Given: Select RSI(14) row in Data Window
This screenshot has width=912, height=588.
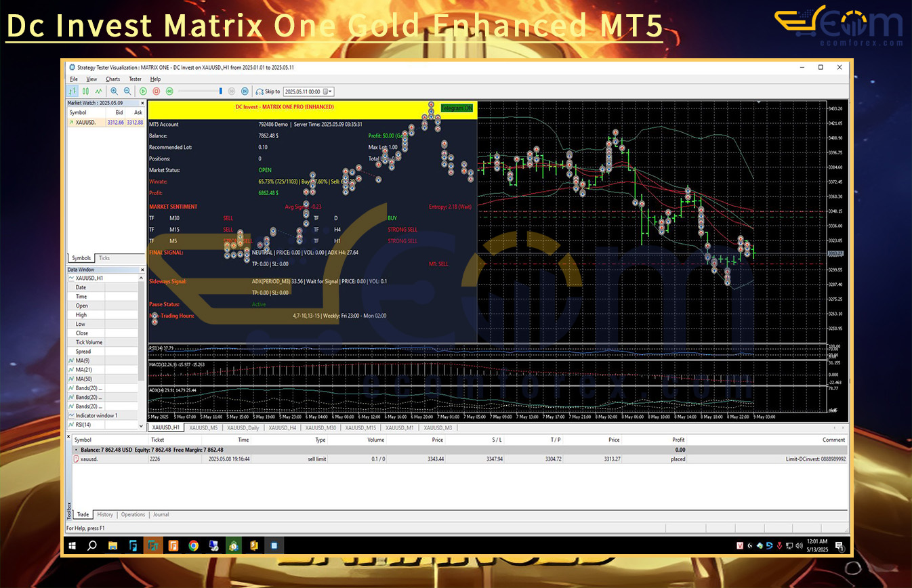Looking at the screenshot, I should [102, 425].
